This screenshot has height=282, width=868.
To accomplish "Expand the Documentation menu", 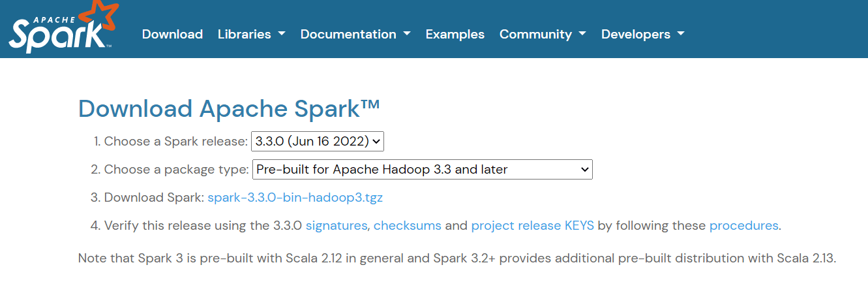I will tap(355, 34).
